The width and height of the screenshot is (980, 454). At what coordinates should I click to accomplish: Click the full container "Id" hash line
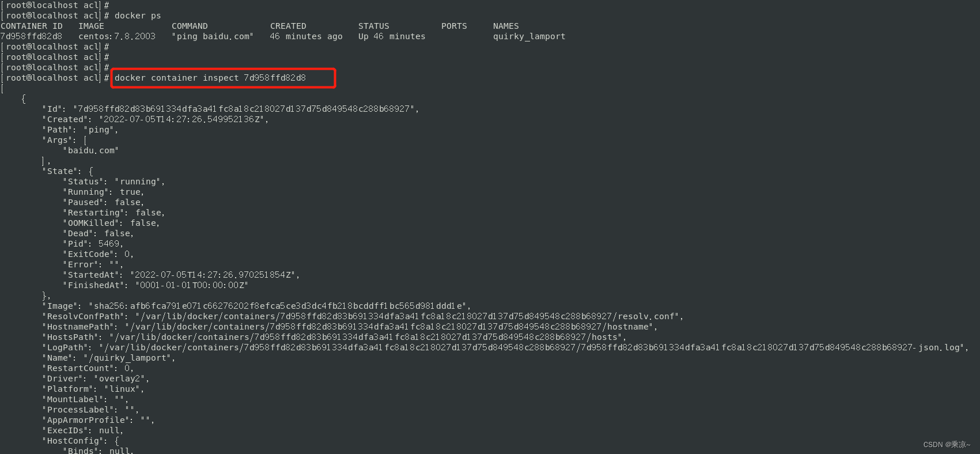pos(230,109)
